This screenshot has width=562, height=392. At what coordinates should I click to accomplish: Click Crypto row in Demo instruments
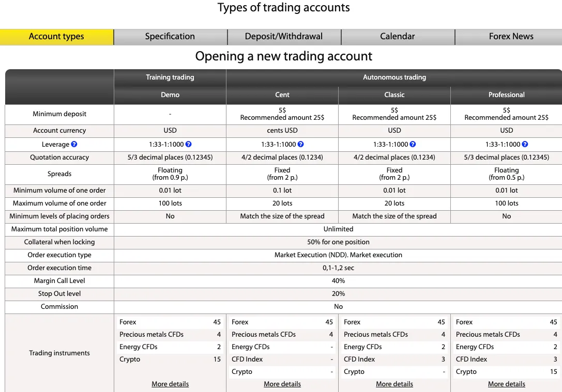pyautogui.click(x=170, y=359)
